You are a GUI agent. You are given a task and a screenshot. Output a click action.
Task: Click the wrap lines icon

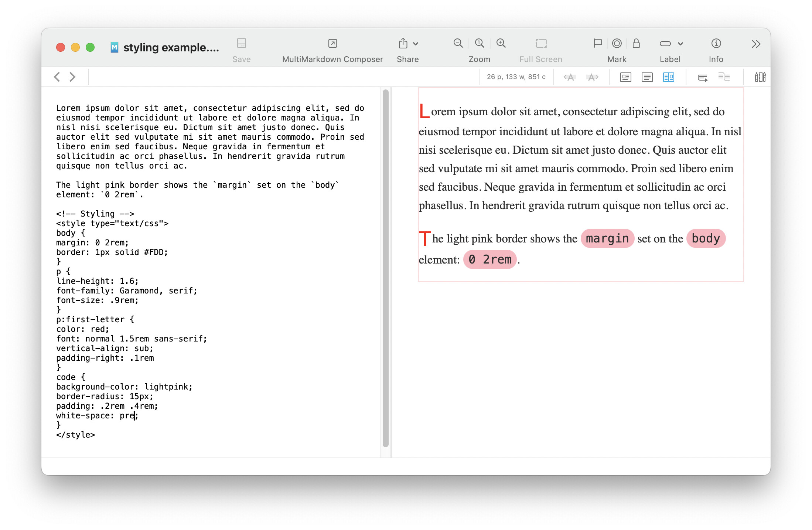coord(702,77)
